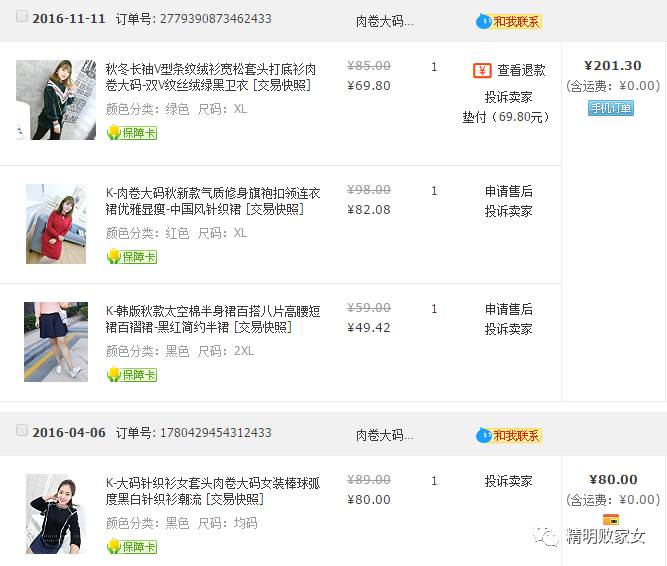Click the credit card payment icon under ¥80.00
The width and height of the screenshot is (667, 566).
click(611, 519)
